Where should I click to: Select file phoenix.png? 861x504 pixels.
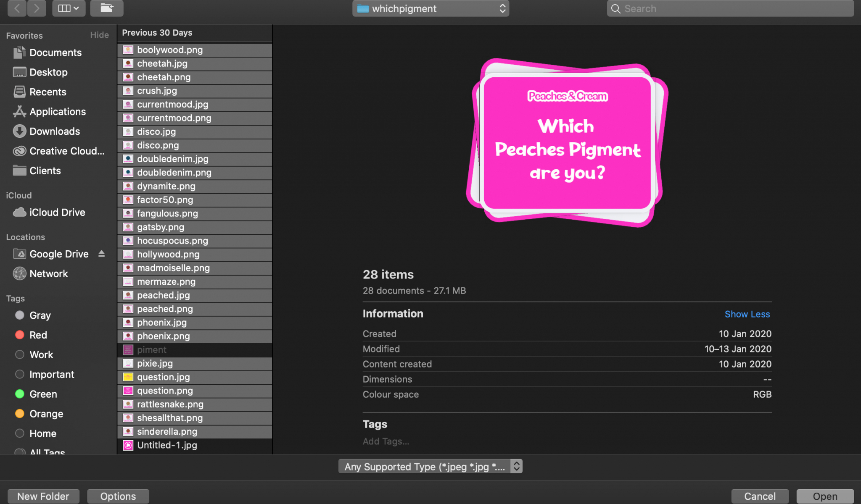(x=195, y=336)
